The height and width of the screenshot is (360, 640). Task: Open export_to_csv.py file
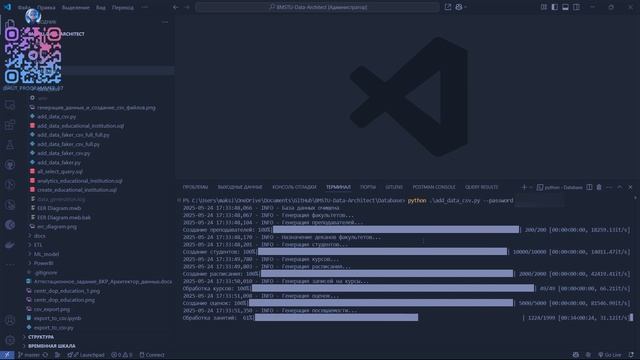pyautogui.click(x=53, y=327)
